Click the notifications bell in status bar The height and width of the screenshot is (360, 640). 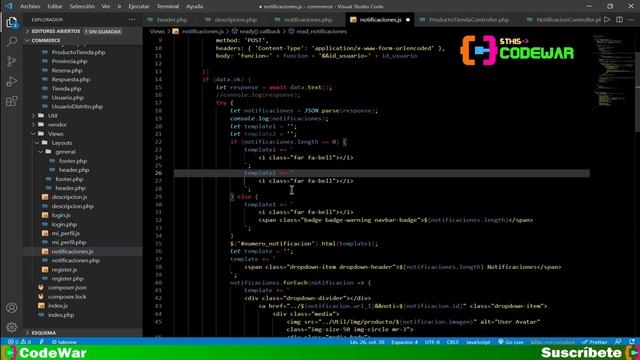[x=632, y=342]
